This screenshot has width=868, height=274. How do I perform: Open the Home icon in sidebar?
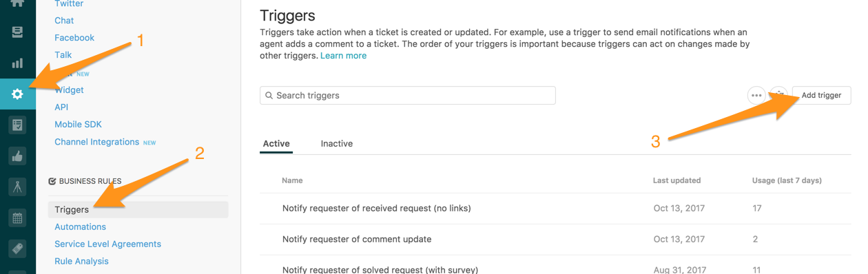pyautogui.click(x=18, y=3)
